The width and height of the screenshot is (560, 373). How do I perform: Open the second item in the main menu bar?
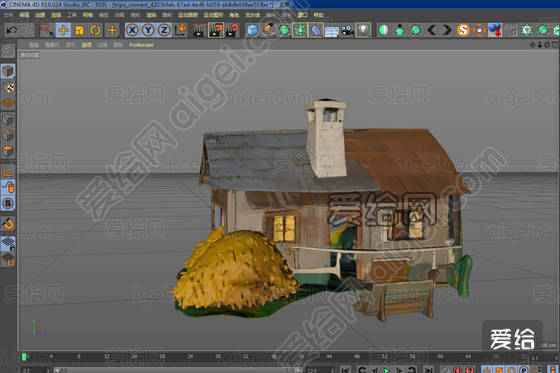click(x=24, y=15)
